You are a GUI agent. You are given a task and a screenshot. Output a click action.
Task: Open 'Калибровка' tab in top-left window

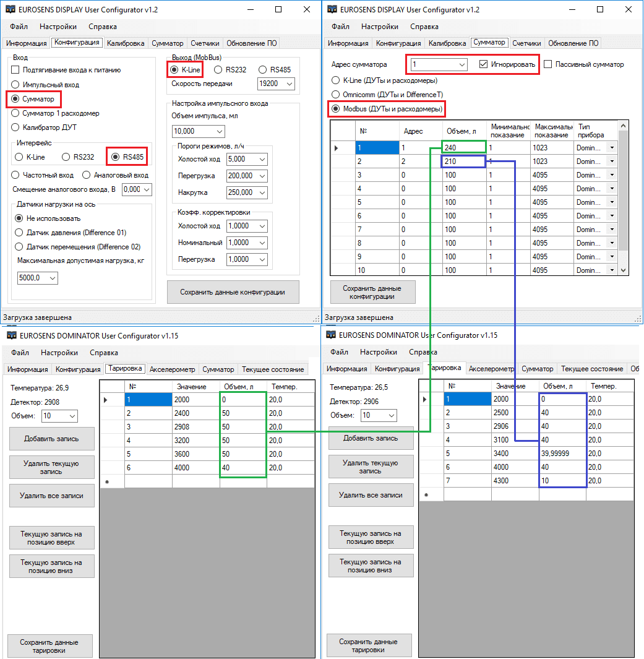[x=126, y=43]
